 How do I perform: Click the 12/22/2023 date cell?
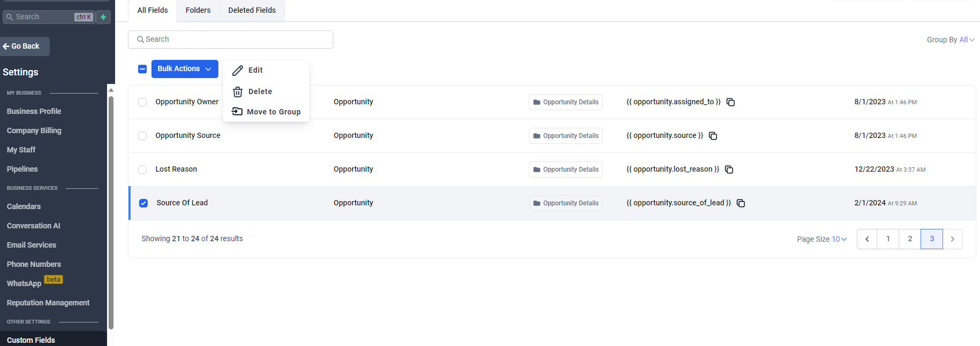click(x=890, y=170)
